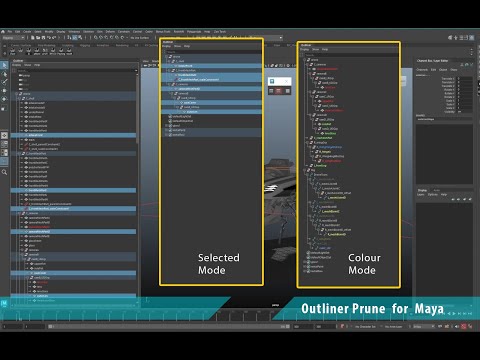480x360 pixels.
Task: Enable Snap to Points magnet icon
Action: [107, 38]
